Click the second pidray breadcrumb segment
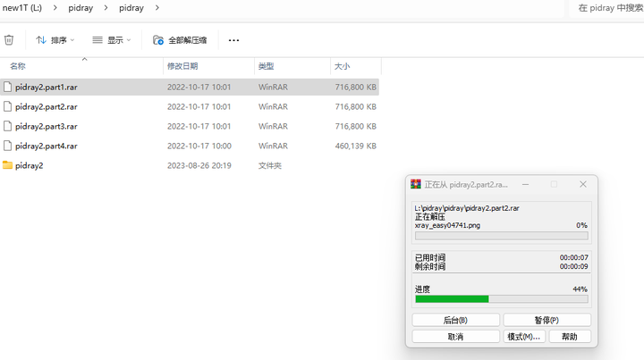 (x=131, y=8)
